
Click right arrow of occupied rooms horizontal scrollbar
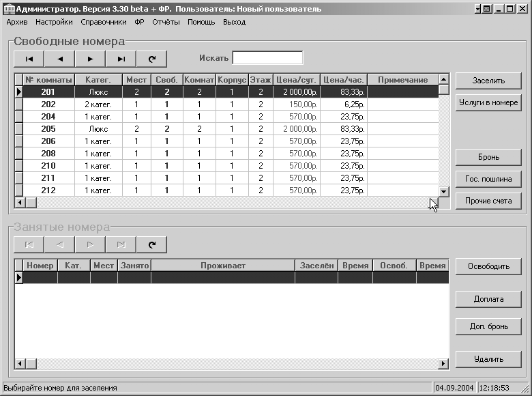click(x=443, y=364)
